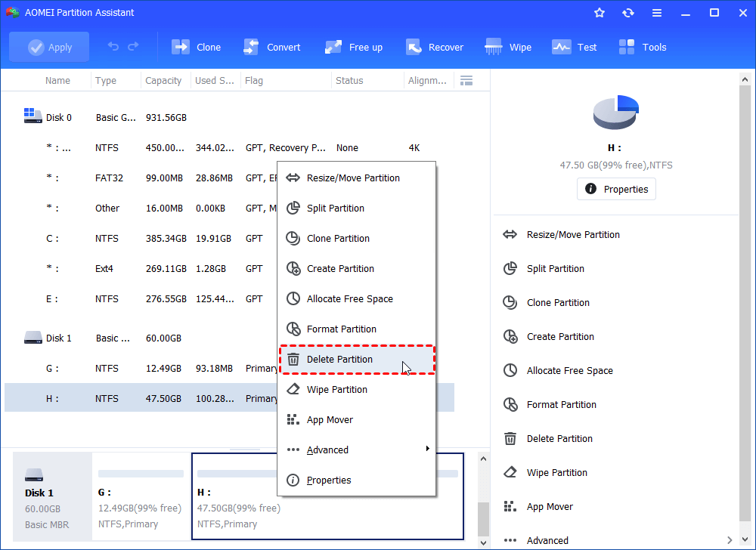Click the Properties button under H: chart
The width and height of the screenshot is (756, 550).
[x=616, y=189]
